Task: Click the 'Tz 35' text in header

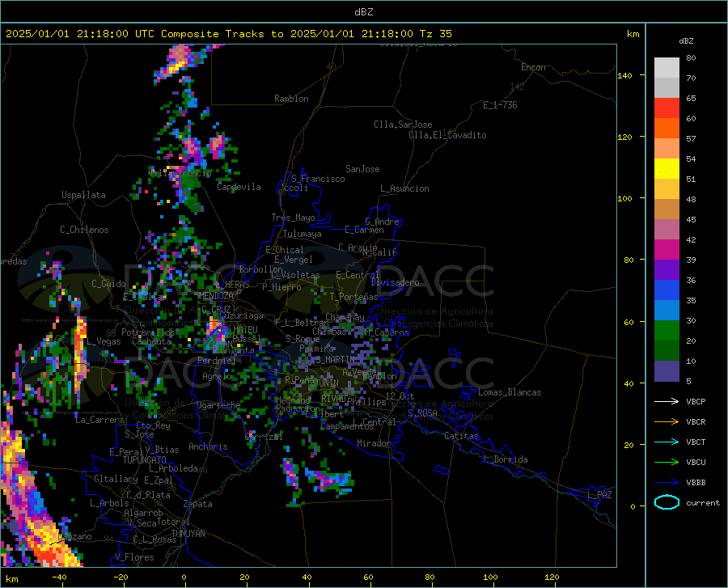Action: (435, 34)
